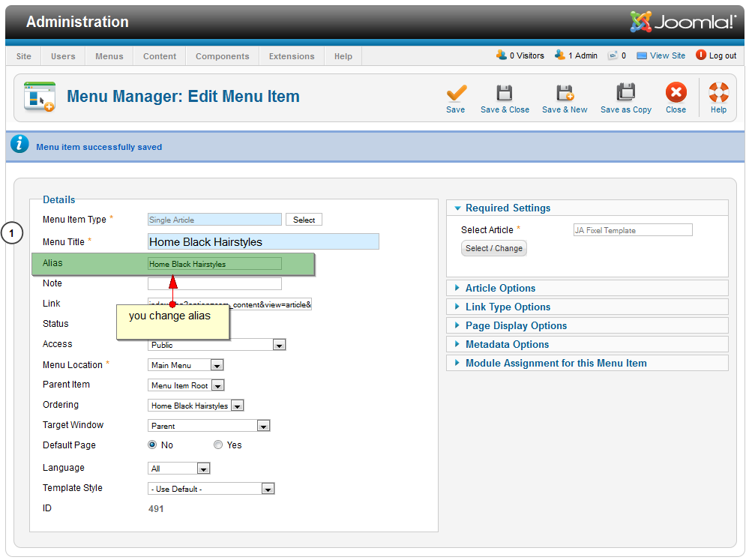Click the blue info icon in the message bar
The image size is (752, 560).
point(19,144)
